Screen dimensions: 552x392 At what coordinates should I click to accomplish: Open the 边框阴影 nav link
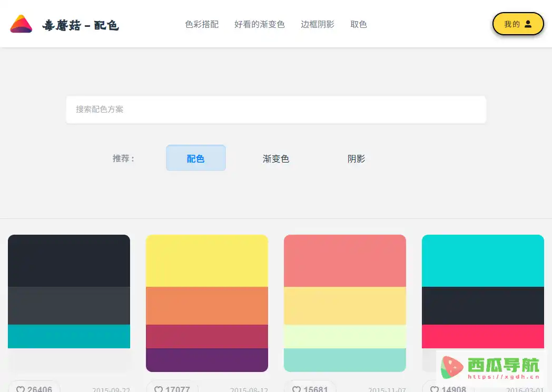[x=317, y=24]
